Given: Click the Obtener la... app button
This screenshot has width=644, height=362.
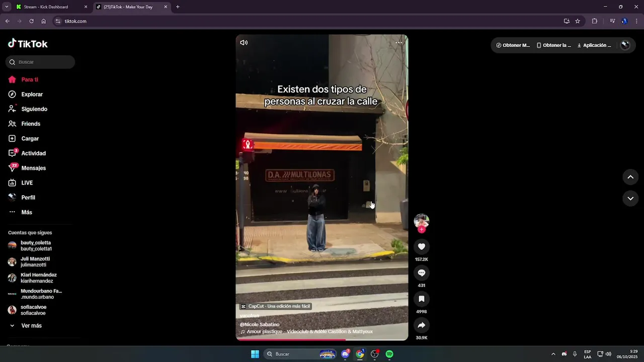Looking at the screenshot, I should (554, 45).
